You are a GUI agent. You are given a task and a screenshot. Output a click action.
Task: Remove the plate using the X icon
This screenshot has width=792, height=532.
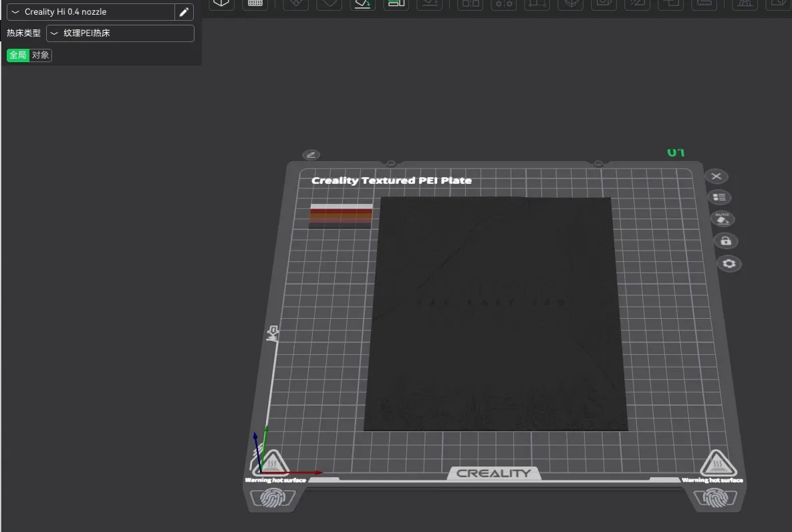pos(716,176)
